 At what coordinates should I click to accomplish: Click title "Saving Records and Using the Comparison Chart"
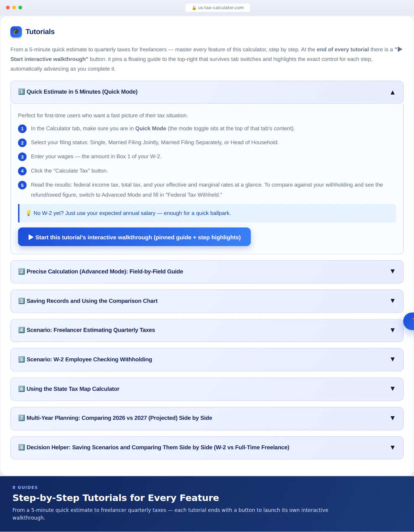[x=92, y=301]
